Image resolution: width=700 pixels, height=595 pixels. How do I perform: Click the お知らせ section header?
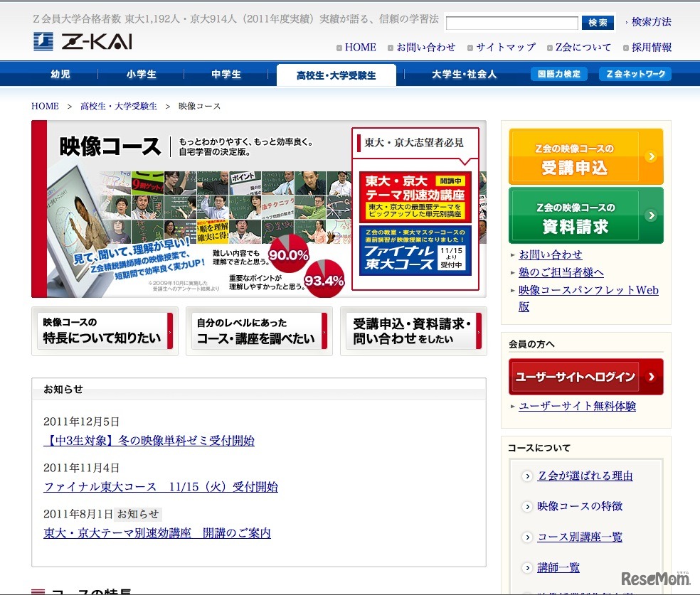pyautogui.click(x=63, y=390)
